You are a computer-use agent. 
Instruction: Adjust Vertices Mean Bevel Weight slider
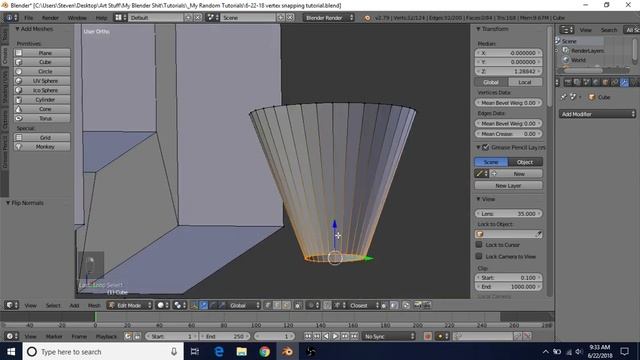pyautogui.click(x=509, y=103)
